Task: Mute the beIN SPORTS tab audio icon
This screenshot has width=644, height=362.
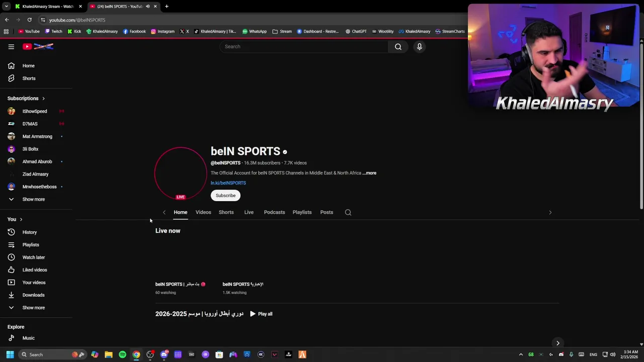Action: pos(148,7)
